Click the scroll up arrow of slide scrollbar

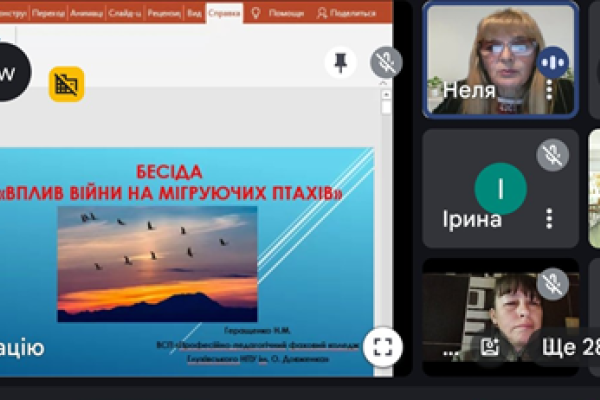(386, 95)
